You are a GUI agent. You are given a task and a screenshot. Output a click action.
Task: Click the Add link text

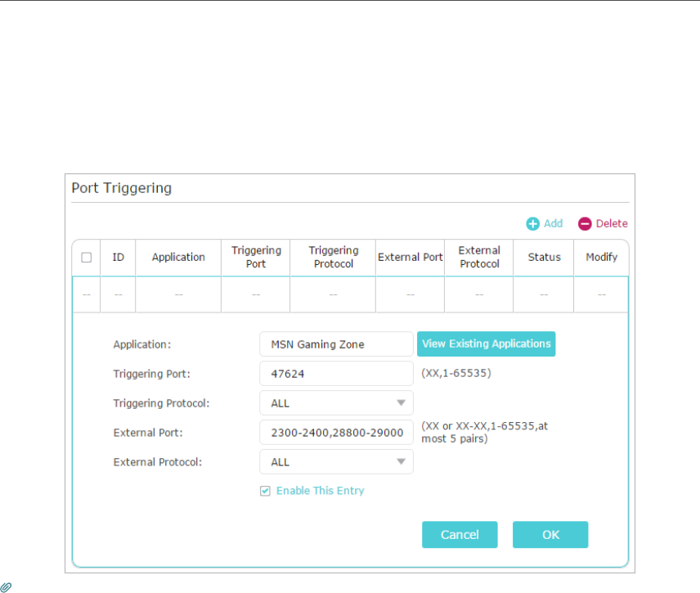click(554, 223)
